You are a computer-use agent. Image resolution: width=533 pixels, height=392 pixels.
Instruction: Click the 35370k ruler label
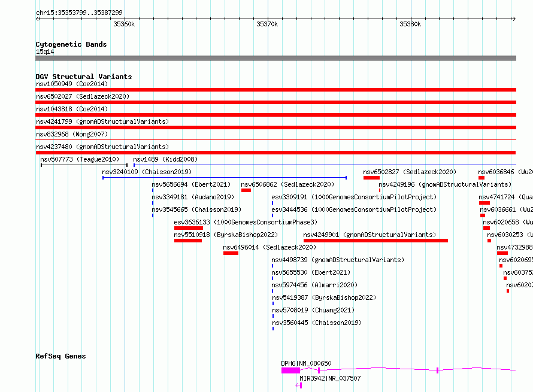click(267, 24)
